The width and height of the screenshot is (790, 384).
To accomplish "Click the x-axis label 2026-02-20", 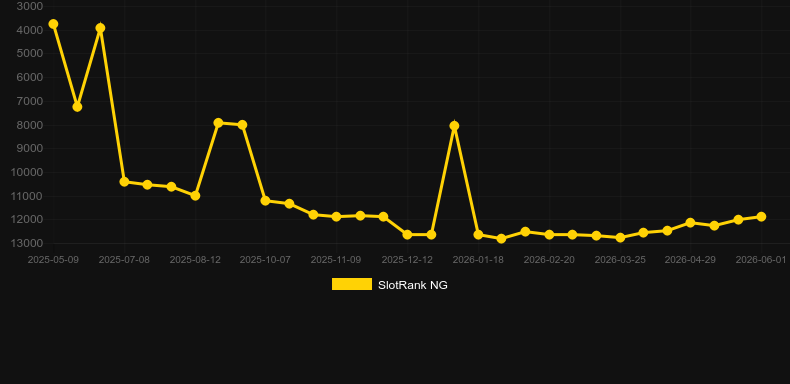I will 549,260.
